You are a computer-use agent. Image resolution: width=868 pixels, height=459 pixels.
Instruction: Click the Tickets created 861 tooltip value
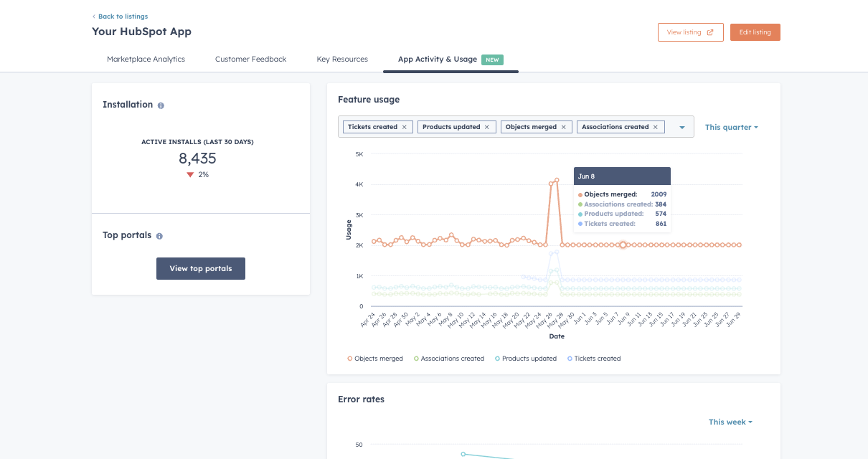[x=661, y=224]
